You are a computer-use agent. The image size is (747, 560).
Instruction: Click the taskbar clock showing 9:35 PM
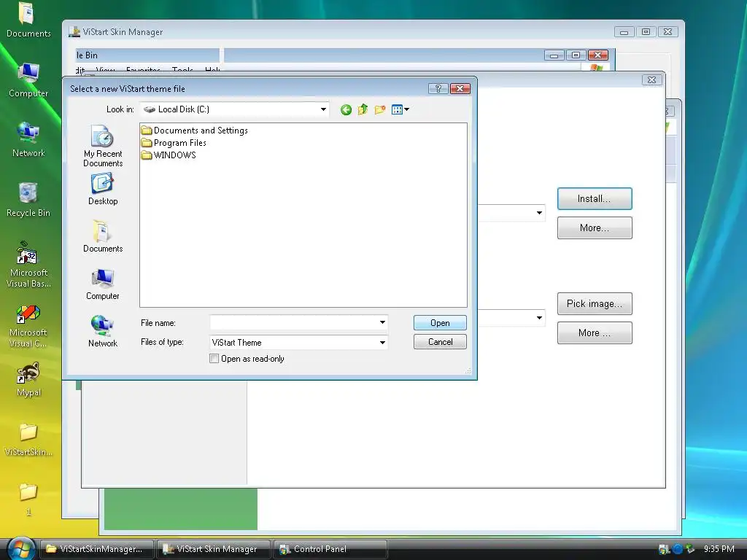719,549
